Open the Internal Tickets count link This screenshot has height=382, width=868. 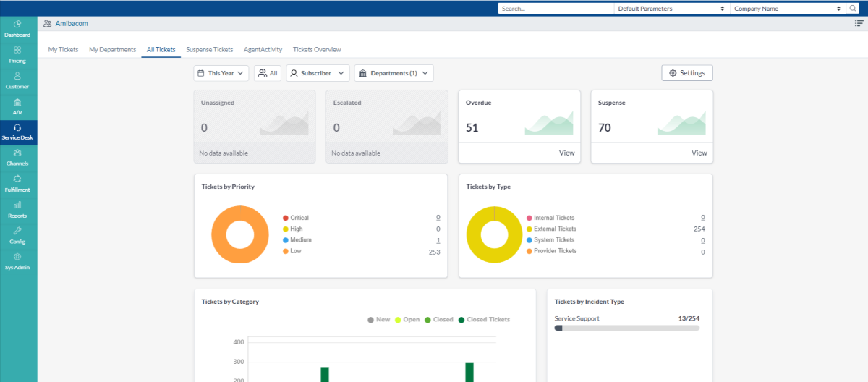tap(702, 217)
